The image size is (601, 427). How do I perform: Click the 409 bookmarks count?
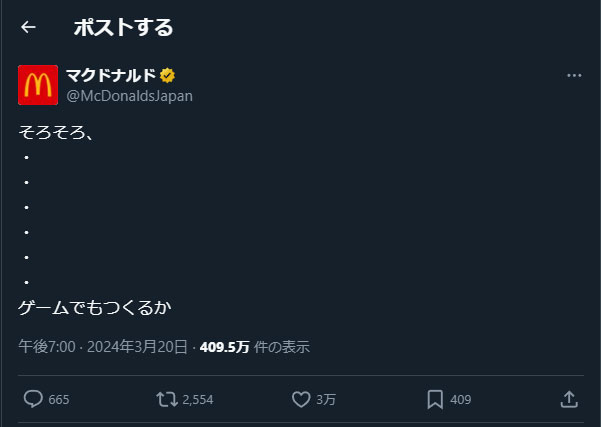[x=460, y=400]
